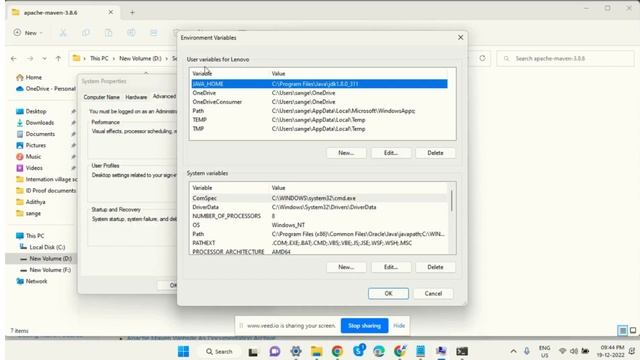
Task: Switch to details view at bottom right
Action: (622, 330)
